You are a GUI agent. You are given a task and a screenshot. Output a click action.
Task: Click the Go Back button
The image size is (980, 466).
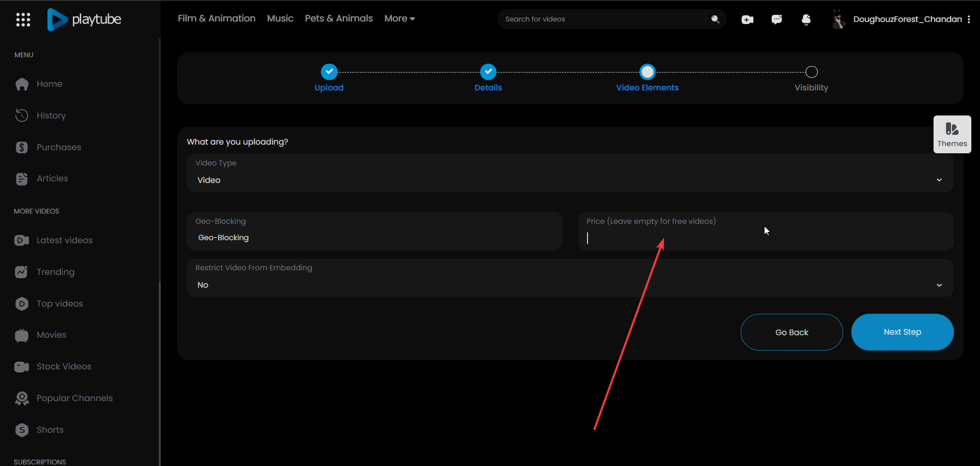coord(791,332)
